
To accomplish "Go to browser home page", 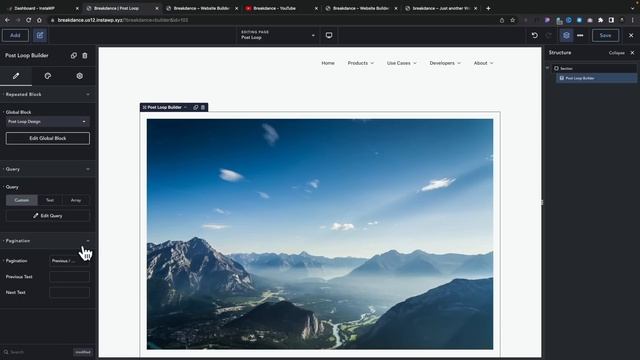I will tap(39, 20).
